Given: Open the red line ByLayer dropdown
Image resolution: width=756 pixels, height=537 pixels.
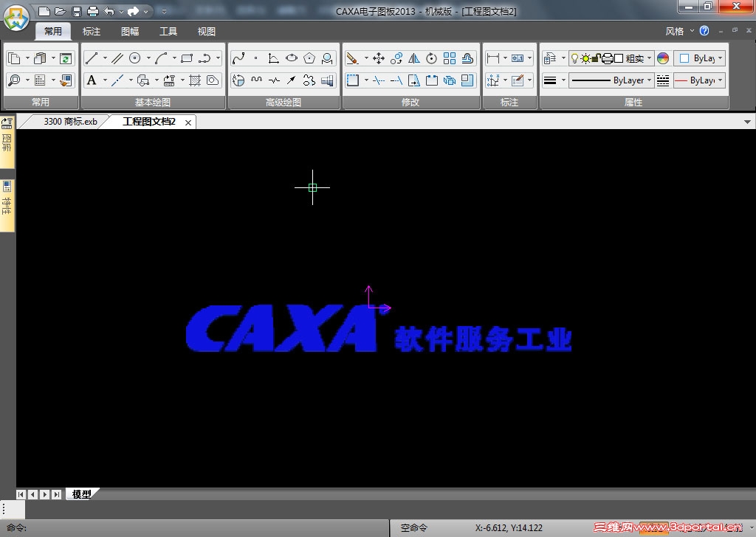Looking at the screenshot, I should [700, 80].
